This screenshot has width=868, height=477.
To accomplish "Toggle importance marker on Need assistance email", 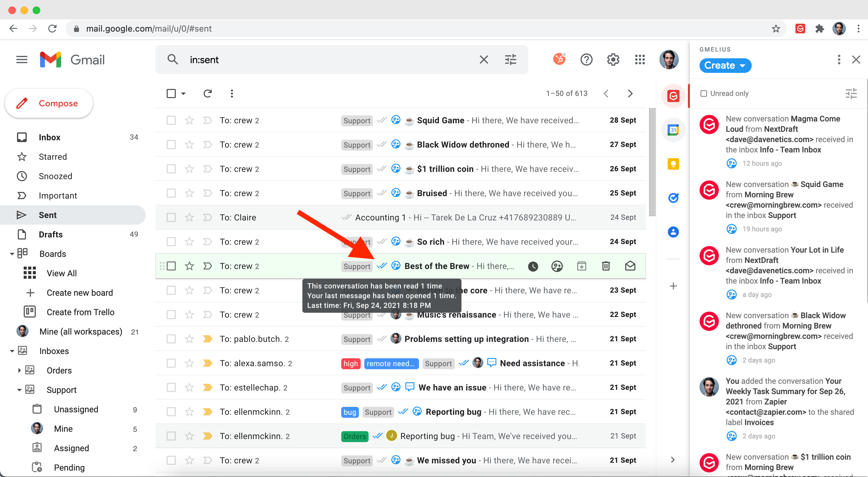I will coord(208,363).
